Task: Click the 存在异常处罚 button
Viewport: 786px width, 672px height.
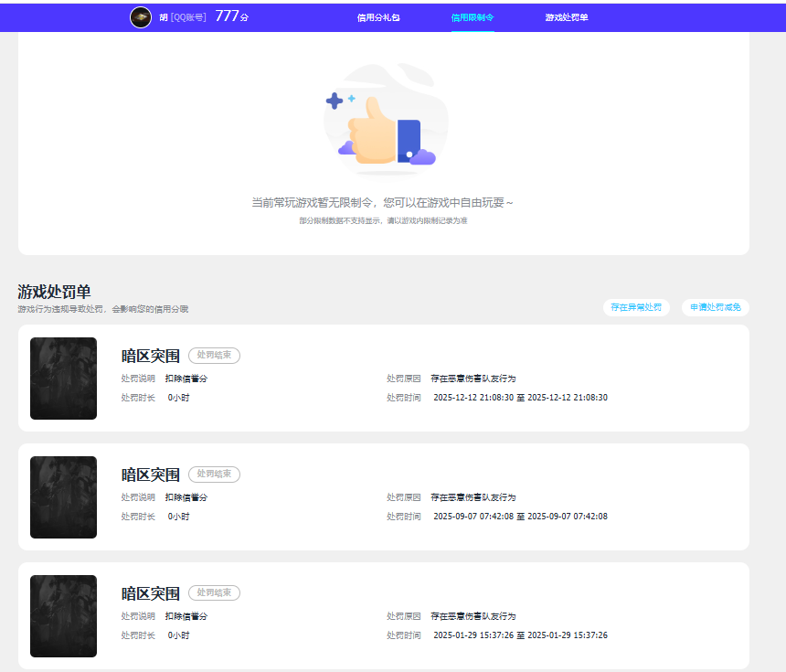Action: 636,307
